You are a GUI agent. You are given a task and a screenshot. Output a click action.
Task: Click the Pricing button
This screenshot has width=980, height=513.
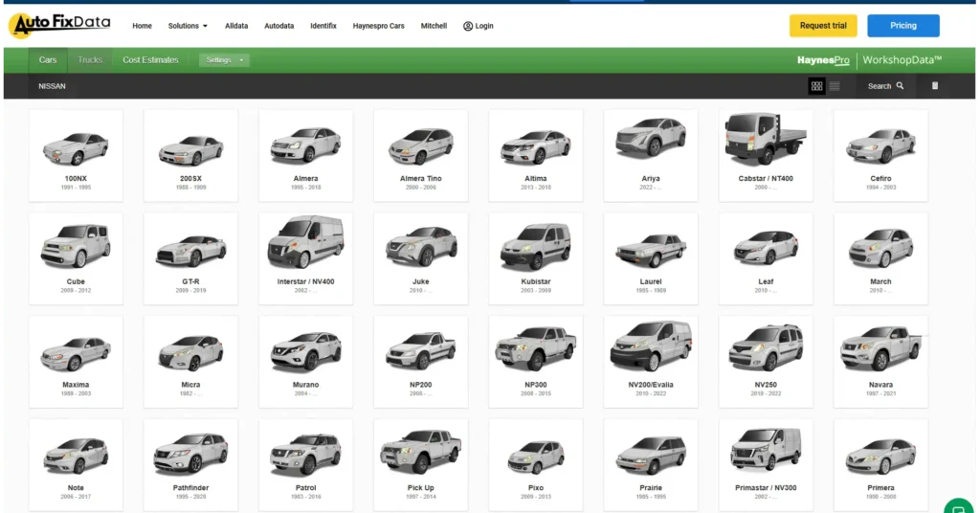coord(903,26)
